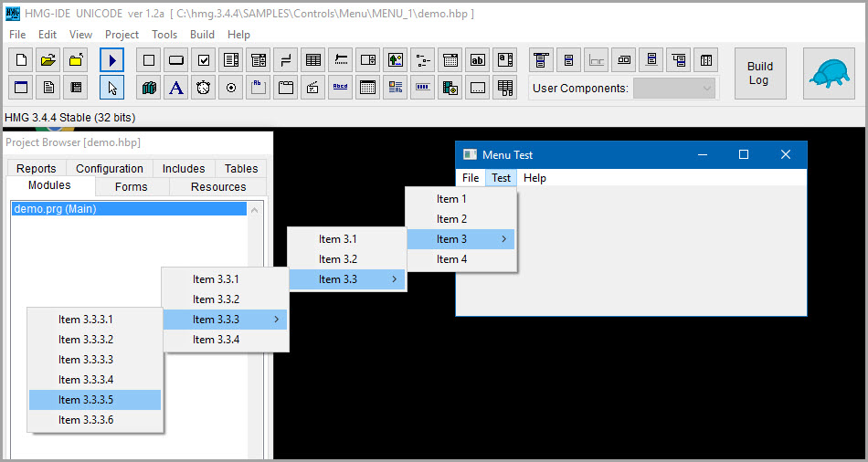Choose the Timer stopwatch control icon

203,88
